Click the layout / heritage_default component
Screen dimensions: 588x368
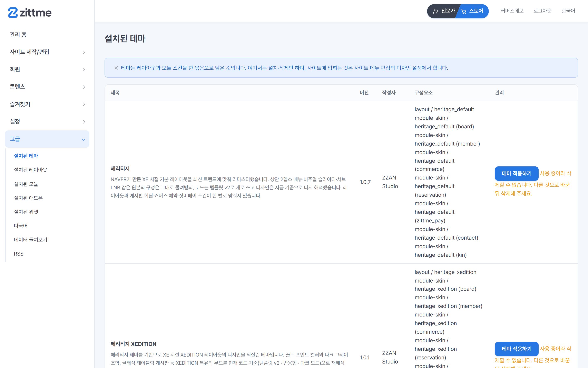[444, 109]
